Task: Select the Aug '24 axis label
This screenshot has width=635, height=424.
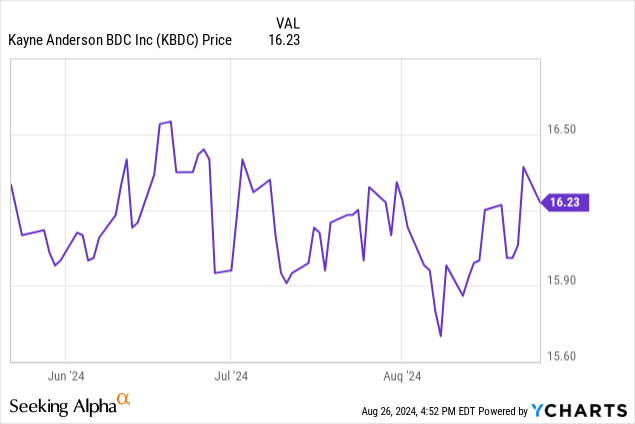Action: pyautogui.click(x=401, y=376)
